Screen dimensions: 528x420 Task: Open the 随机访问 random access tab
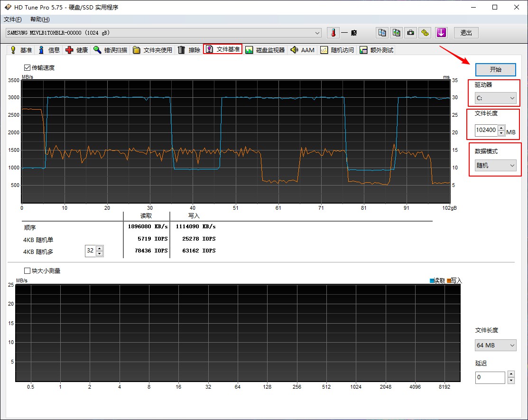click(x=337, y=50)
